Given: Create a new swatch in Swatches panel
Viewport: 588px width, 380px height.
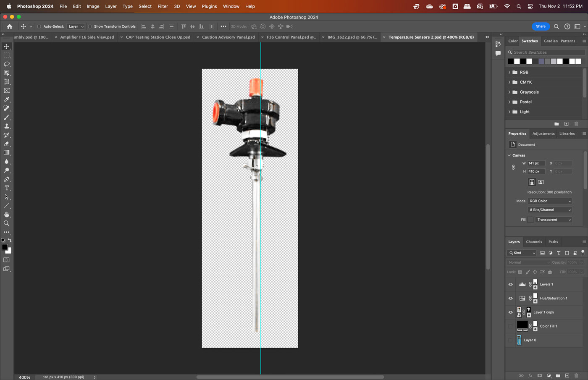Looking at the screenshot, I should pos(566,124).
